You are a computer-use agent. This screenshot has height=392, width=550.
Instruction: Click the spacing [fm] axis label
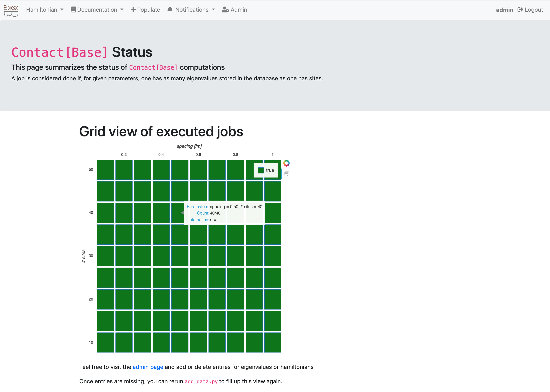pos(189,146)
